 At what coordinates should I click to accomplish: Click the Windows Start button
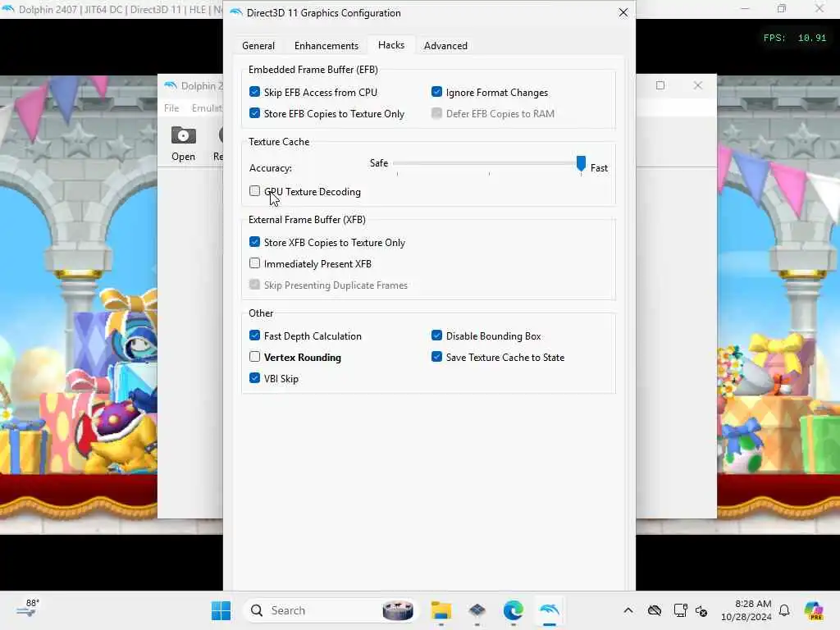(x=221, y=610)
